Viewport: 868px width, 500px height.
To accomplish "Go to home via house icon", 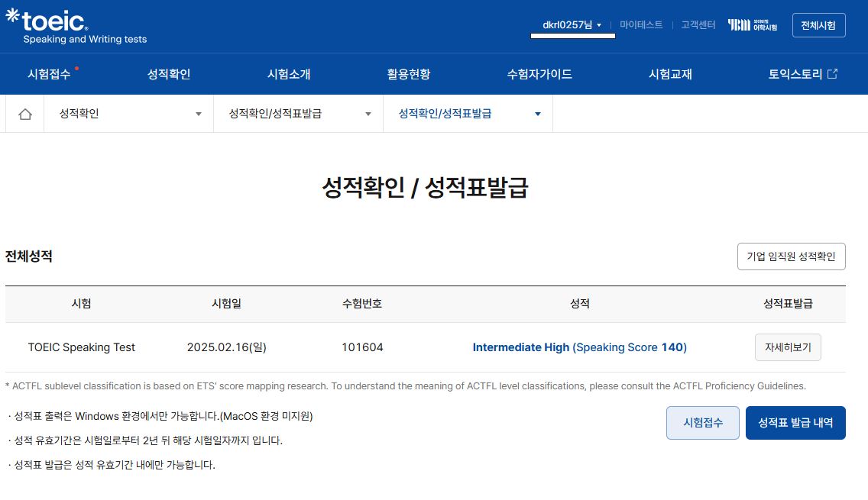I will tap(25, 114).
